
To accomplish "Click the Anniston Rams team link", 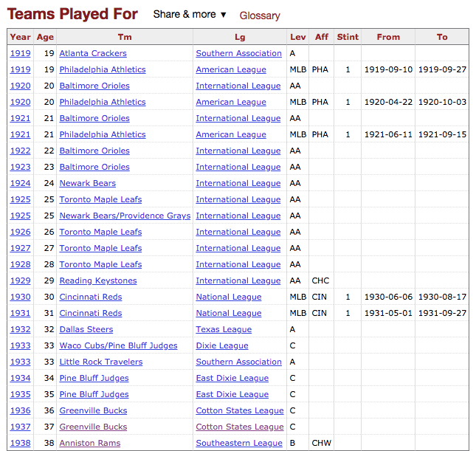I will pos(89,443).
